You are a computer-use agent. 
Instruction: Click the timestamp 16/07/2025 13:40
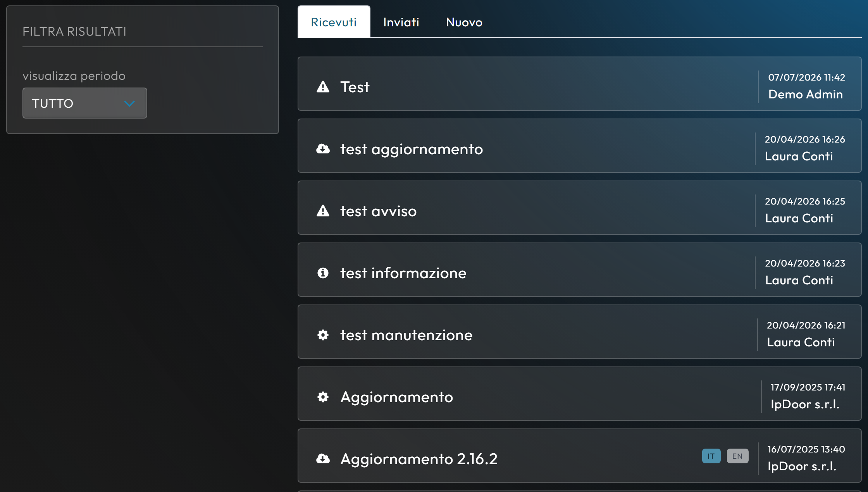(806, 449)
